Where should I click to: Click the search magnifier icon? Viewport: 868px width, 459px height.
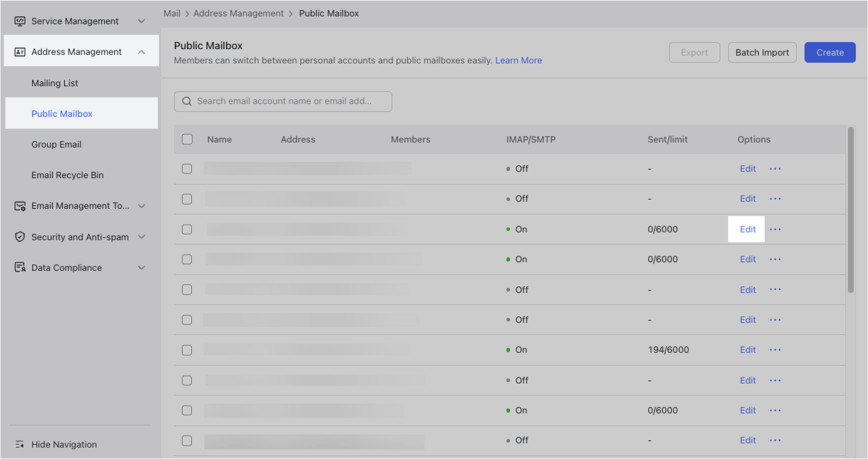(x=186, y=101)
